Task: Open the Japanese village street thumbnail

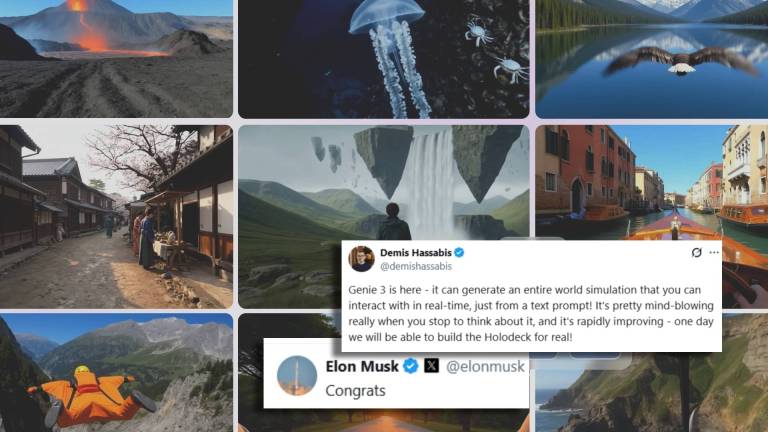Action: click(116, 216)
